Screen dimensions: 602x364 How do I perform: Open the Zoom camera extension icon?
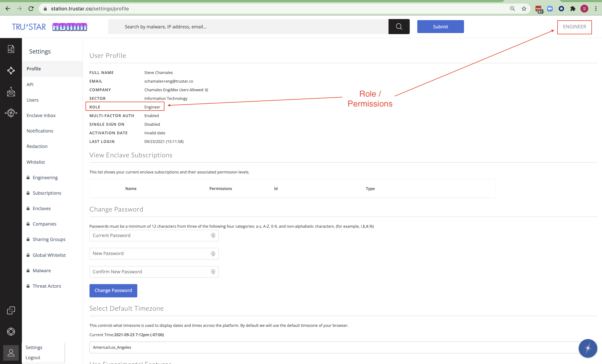550,9
